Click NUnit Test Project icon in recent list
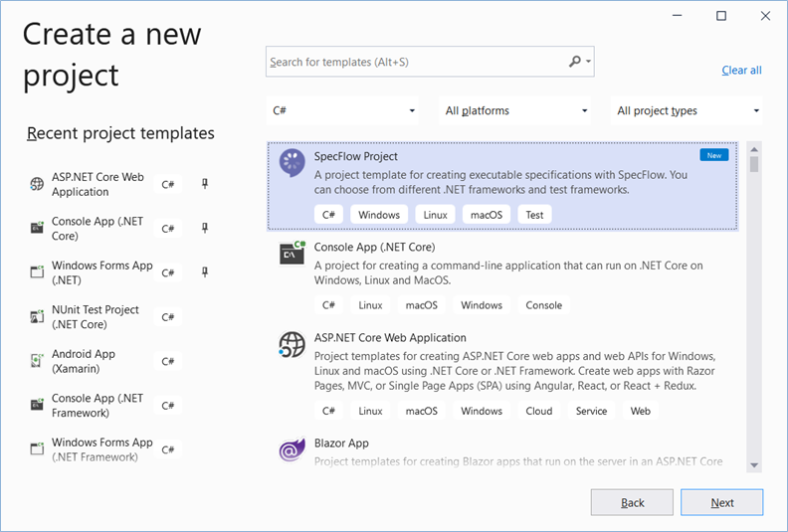The image size is (788, 532). pyautogui.click(x=37, y=316)
